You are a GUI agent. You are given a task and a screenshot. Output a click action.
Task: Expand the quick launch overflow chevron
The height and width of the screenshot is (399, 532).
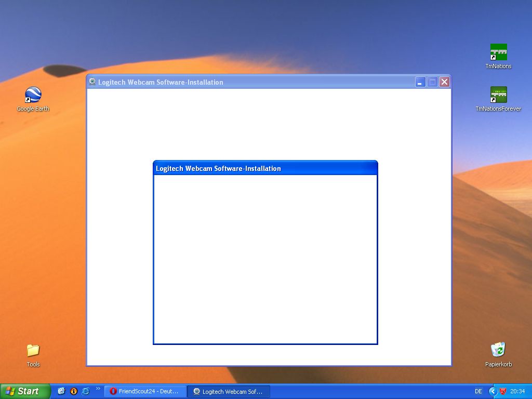click(x=98, y=389)
